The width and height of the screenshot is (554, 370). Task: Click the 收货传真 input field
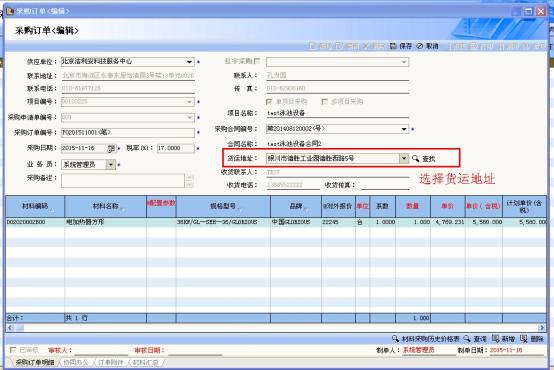tap(385, 185)
